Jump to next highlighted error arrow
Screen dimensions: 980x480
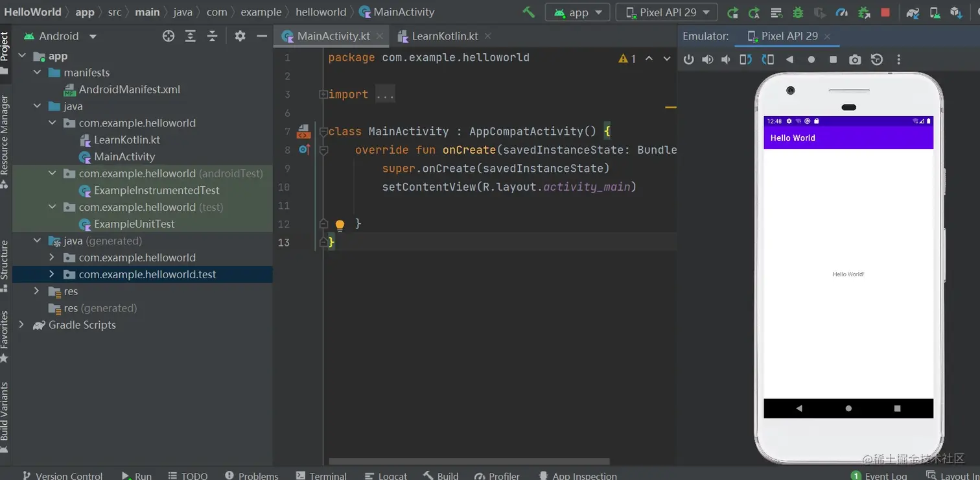(x=667, y=58)
